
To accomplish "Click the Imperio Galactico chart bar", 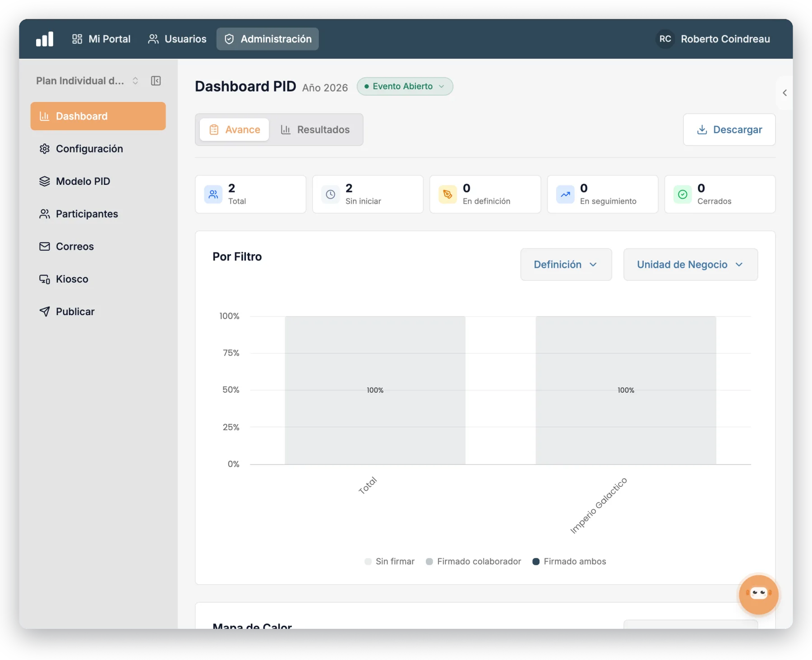I will click(626, 390).
